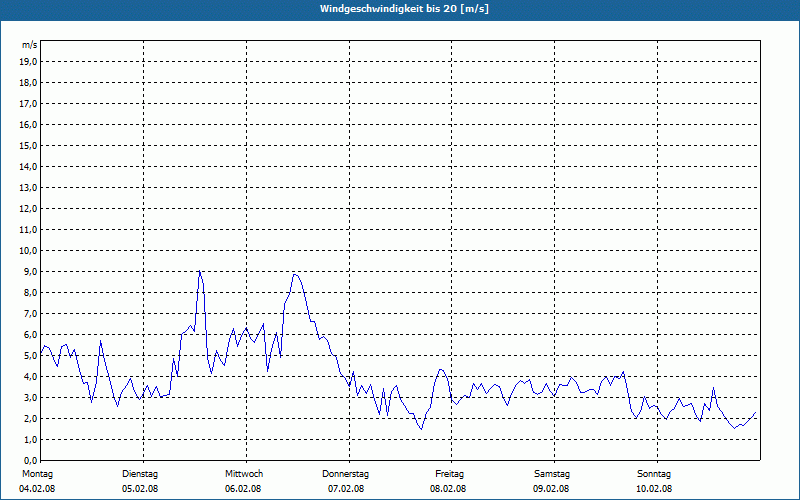This screenshot has height=500, width=800.
Task: Select the Sonntag 10.02.08 axis label
Action: [654, 481]
